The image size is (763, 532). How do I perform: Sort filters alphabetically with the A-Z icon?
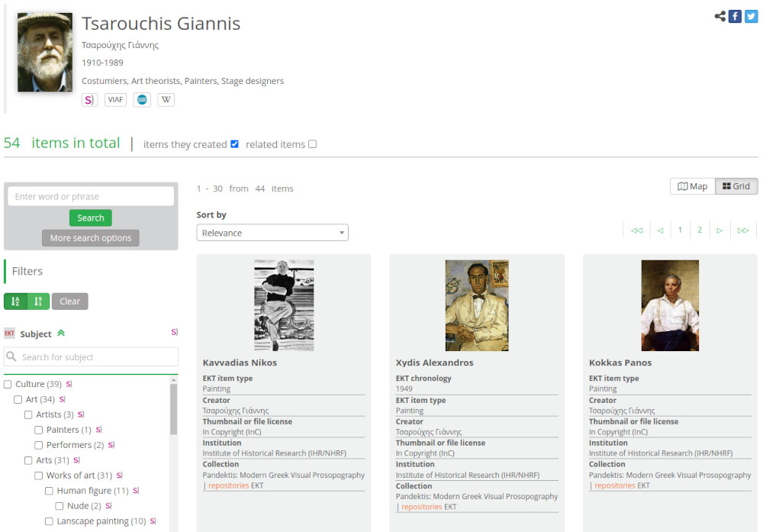(15, 301)
